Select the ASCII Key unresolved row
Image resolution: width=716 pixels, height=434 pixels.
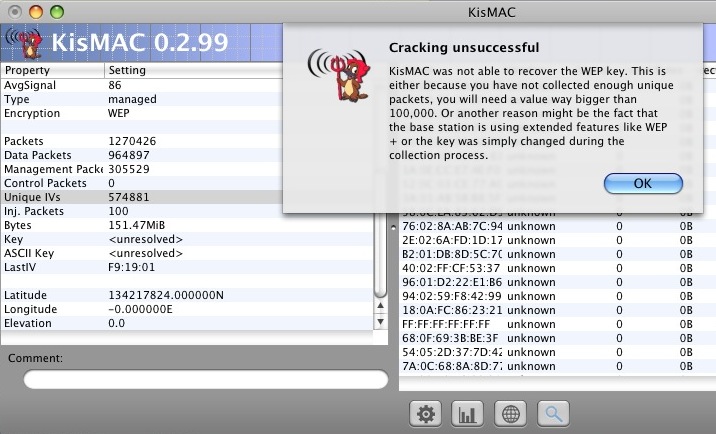coord(187,254)
